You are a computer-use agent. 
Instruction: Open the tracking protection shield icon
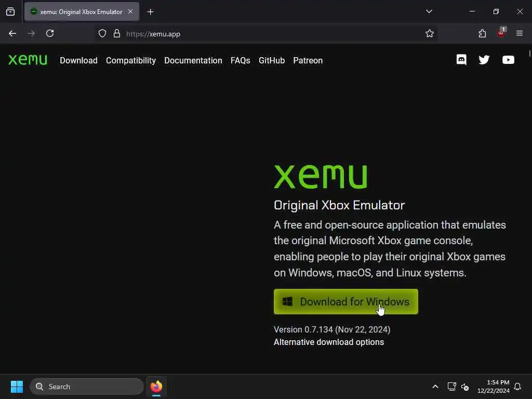(102, 34)
